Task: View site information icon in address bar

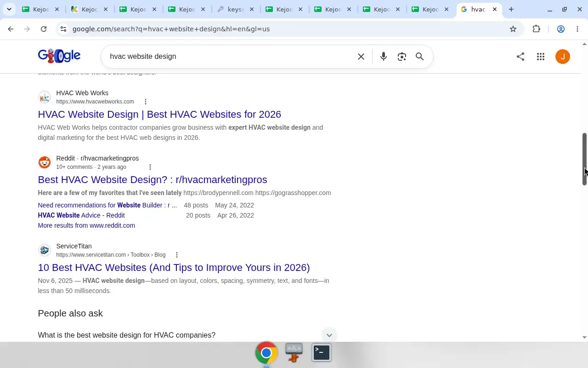Action: click(x=63, y=29)
